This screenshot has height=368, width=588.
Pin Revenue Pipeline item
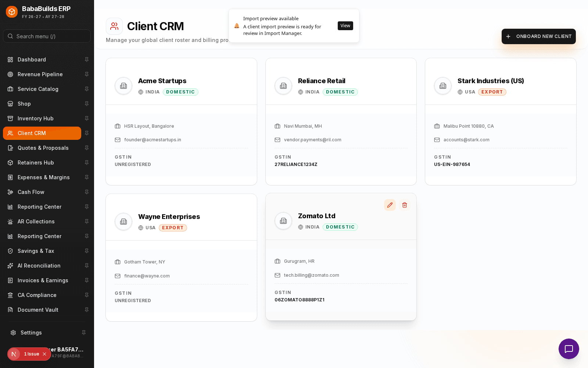87,74
